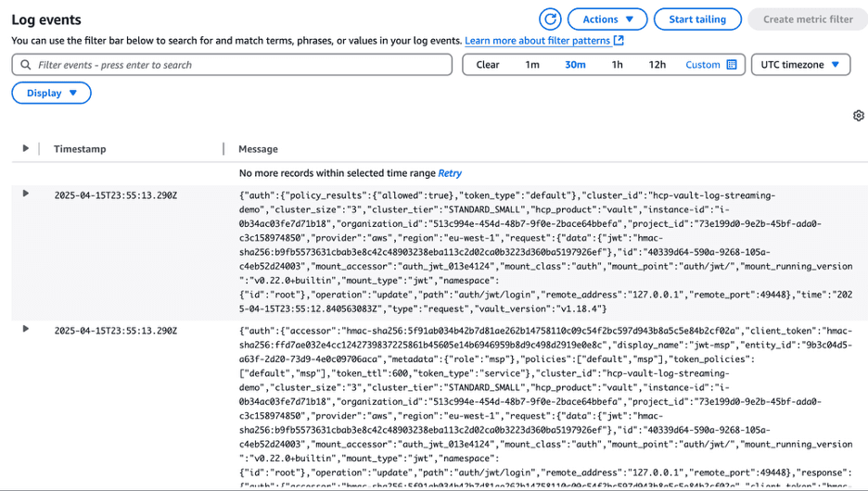Open Learn more about filter patterns link

coord(537,41)
